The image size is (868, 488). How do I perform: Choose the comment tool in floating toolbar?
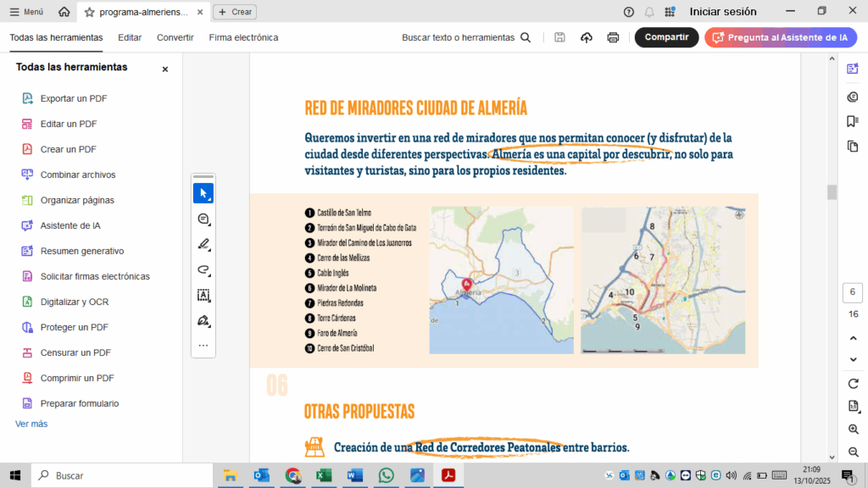click(x=203, y=219)
